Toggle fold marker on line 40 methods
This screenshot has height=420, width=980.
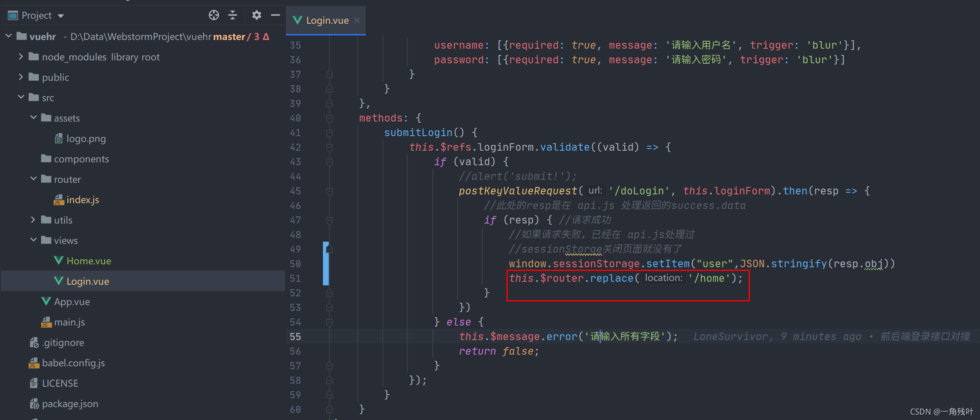coord(329,118)
